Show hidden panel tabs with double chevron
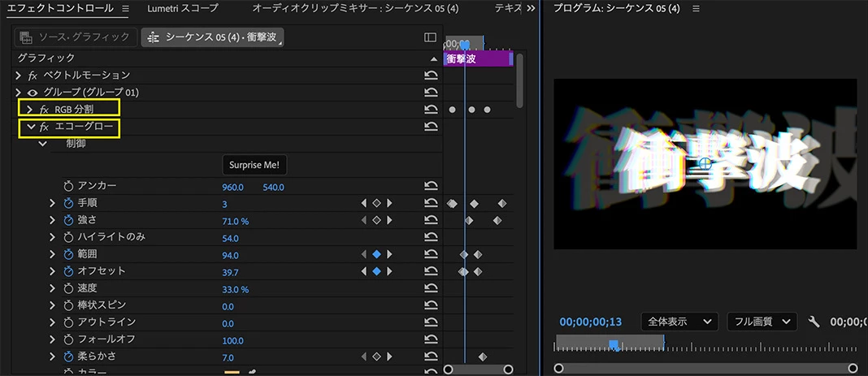Screen dimensions: 868x376 (x=531, y=9)
